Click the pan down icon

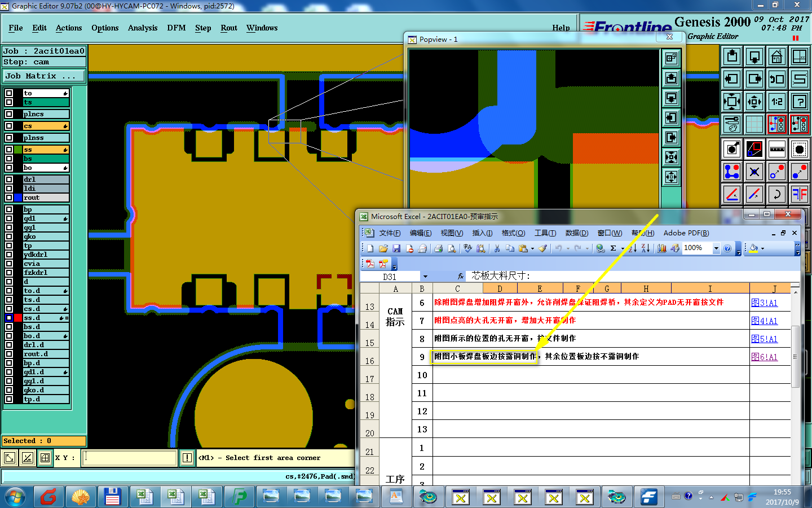pyautogui.click(x=754, y=56)
